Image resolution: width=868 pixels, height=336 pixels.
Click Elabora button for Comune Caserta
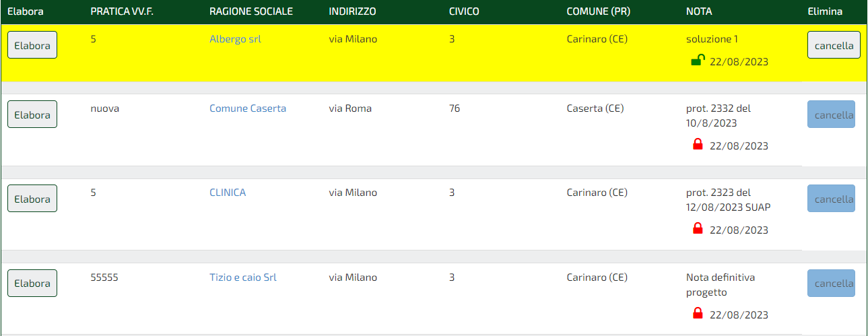pyautogui.click(x=32, y=114)
